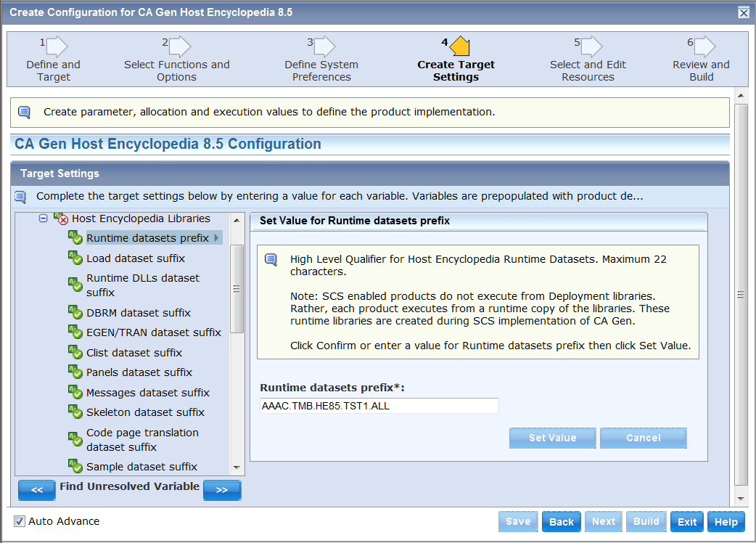The image size is (756, 543).
Task: Click the tree scrollbar up arrow
Action: [237, 220]
